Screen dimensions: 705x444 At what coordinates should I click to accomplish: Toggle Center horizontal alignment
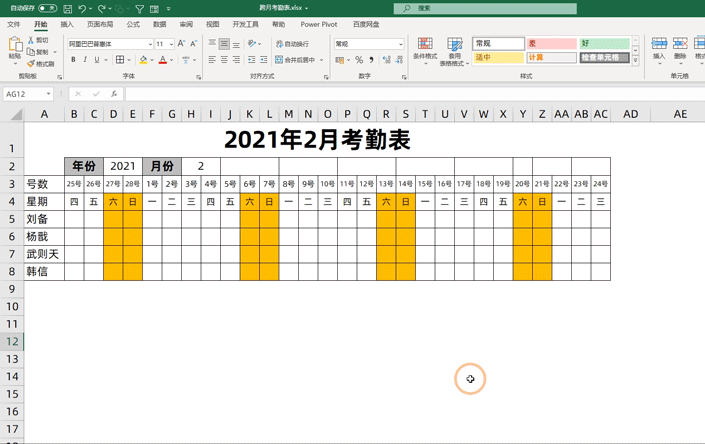click(x=224, y=59)
